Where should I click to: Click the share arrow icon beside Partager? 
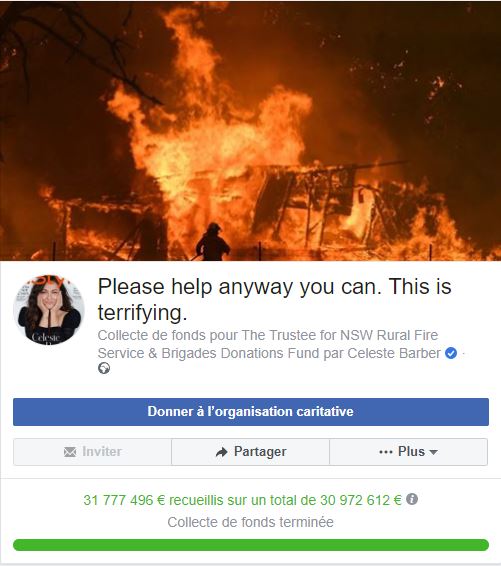click(x=221, y=452)
